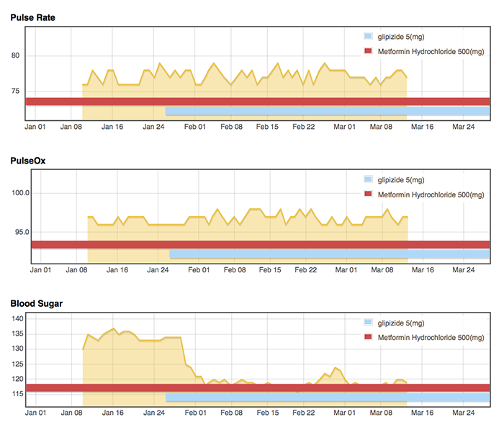
Task: Click the blue glipizide legend swatch in PulseOx chart
Action: (x=369, y=179)
